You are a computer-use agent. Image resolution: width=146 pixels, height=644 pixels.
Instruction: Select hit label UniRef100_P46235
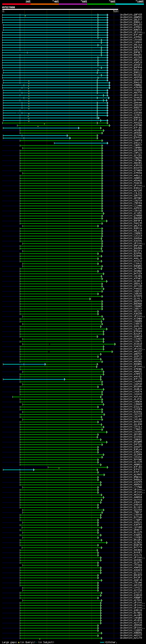click(131, 223)
